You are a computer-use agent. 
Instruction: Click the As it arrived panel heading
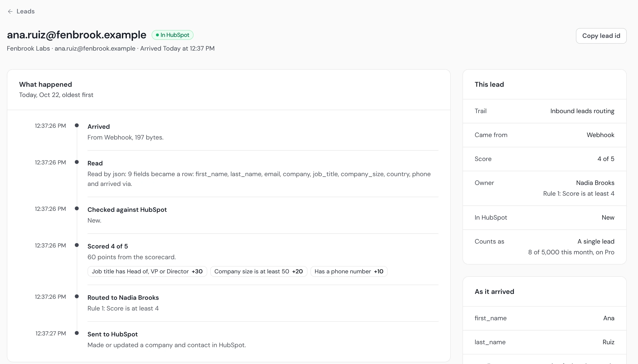[494, 292]
